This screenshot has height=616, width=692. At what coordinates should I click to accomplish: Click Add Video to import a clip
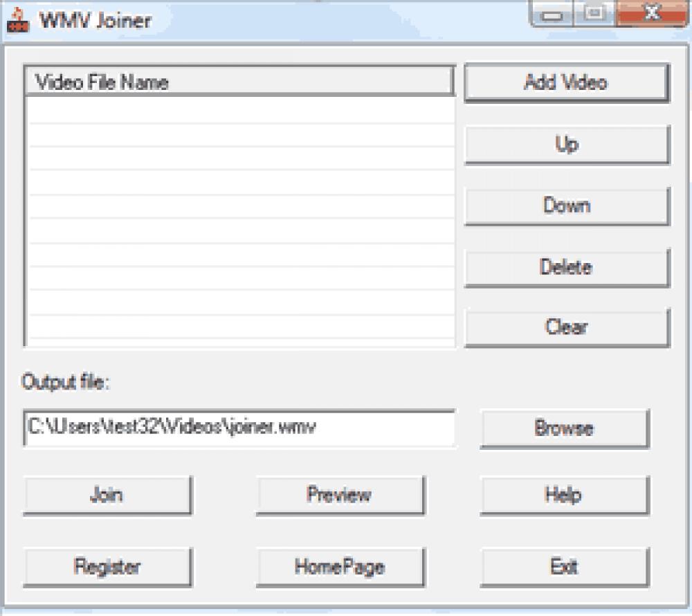pyautogui.click(x=566, y=83)
